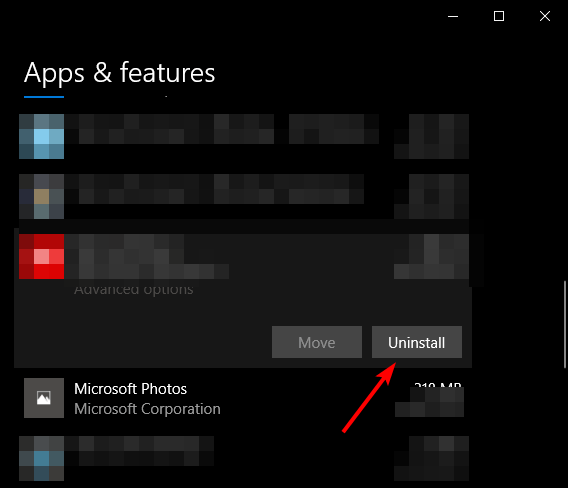Click the Uninstall button
Image resolution: width=568 pixels, height=488 pixels.
[417, 342]
